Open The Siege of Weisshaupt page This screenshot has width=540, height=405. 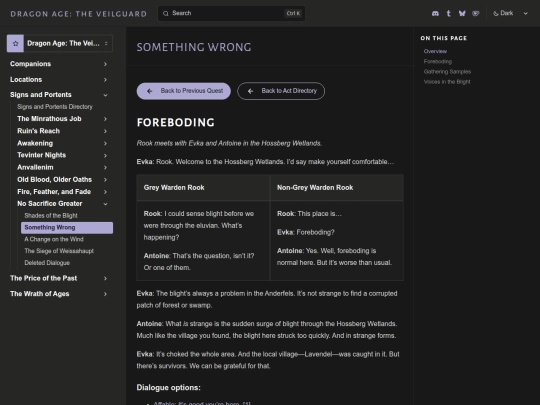pos(59,251)
